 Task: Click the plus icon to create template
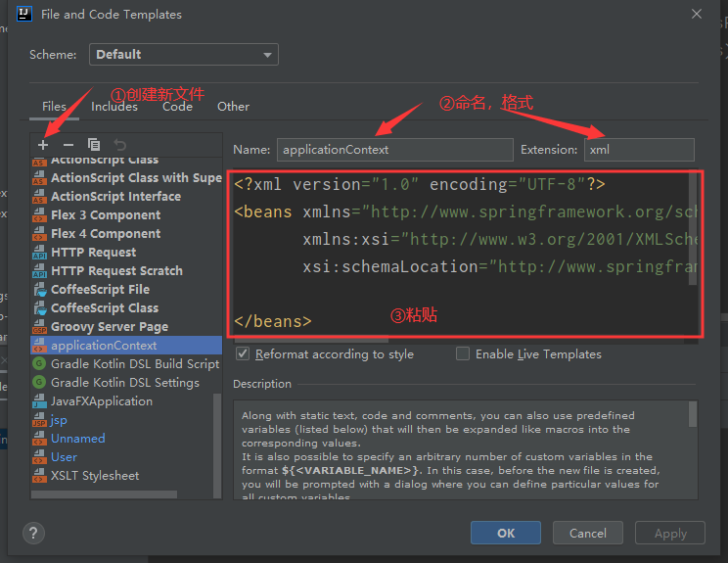(43, 145)
